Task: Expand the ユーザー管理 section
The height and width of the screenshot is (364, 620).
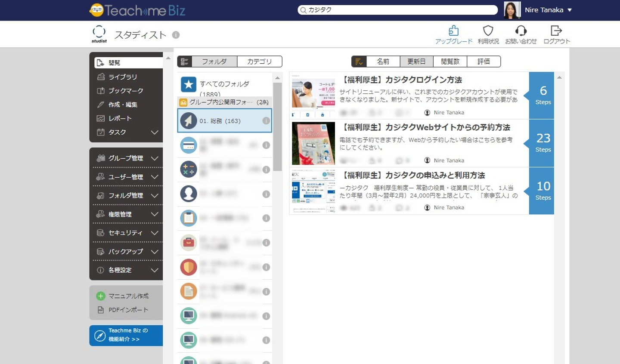Action: 155,177
